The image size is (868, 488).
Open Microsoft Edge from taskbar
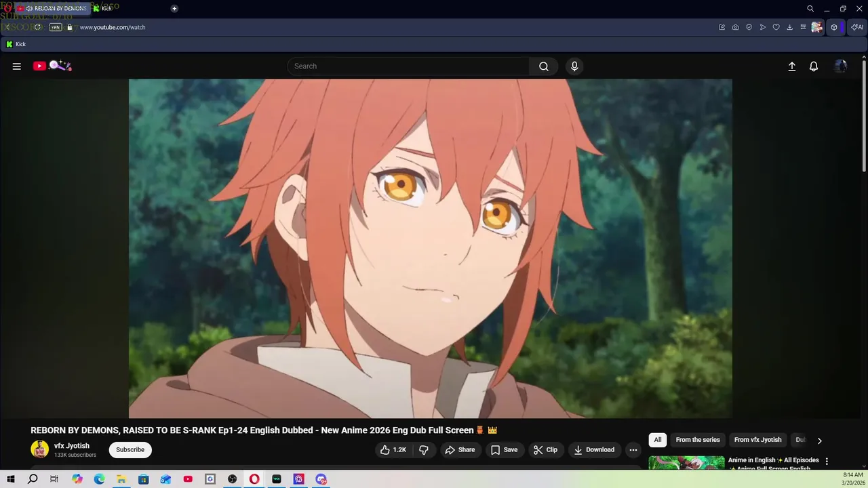pos(99,479)
